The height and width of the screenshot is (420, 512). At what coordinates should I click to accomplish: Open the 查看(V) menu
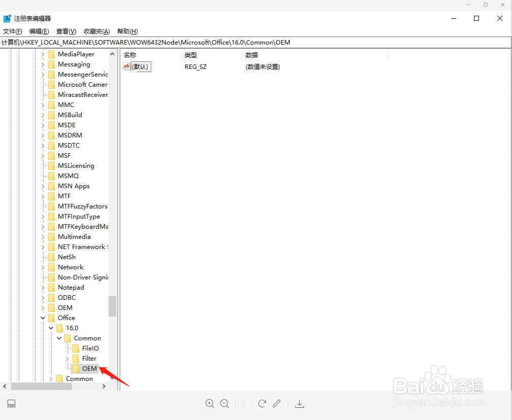(65, 31)
